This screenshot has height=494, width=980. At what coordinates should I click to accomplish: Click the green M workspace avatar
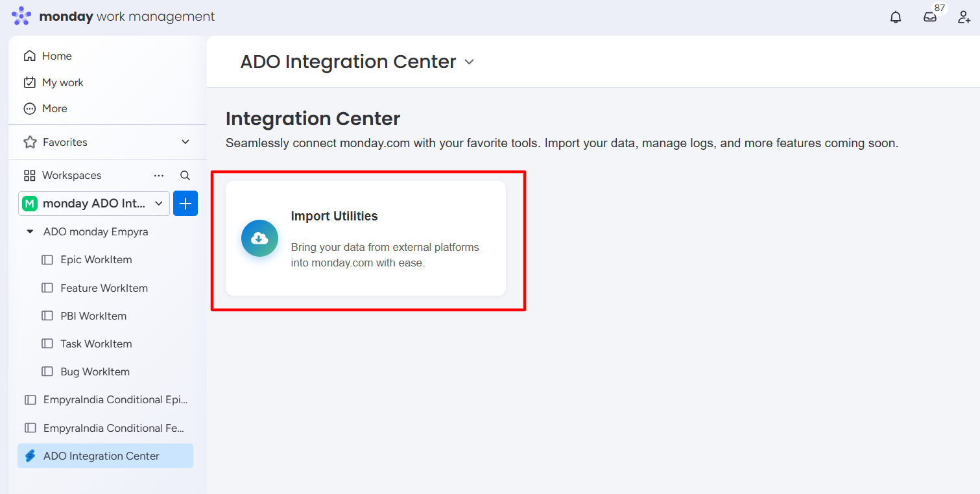pyautogui.click(x=30, y=204)
